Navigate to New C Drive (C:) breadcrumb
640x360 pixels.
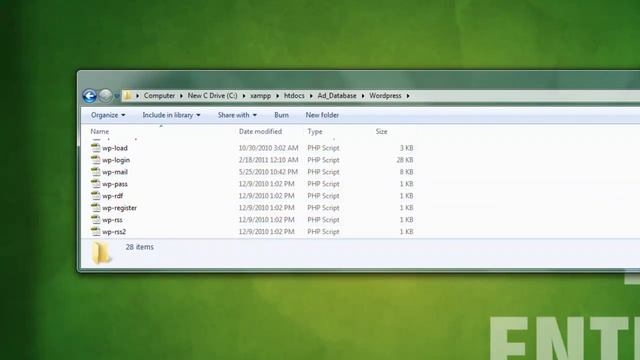pyautogui.click(x=212, y=96)
